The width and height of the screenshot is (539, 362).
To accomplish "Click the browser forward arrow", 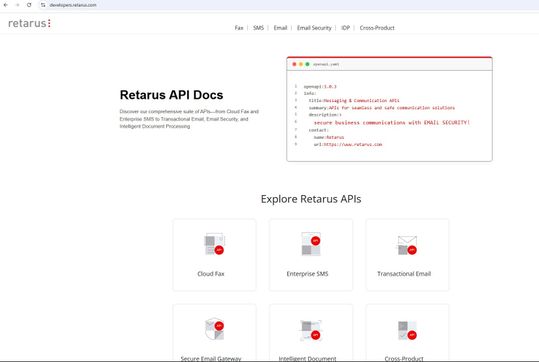I will click(x=18, y=5).
